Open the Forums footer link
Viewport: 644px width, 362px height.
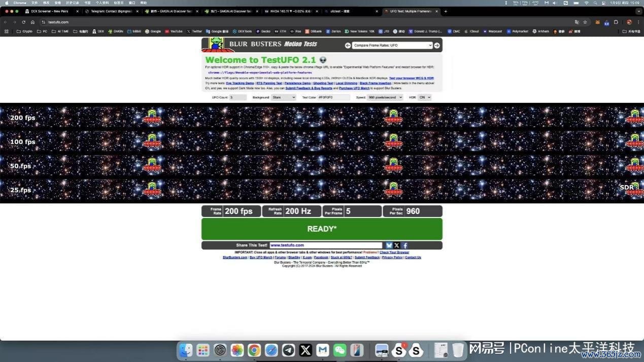coord(280,258)
